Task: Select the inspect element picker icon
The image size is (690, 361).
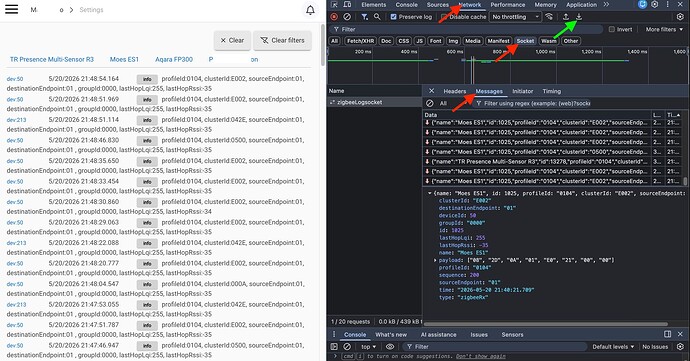Action: click(334, 4)
